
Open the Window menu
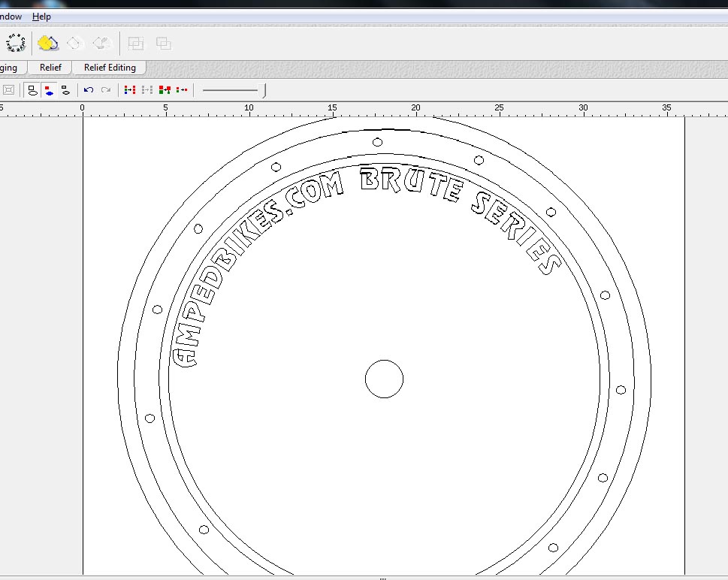(11, 17)
